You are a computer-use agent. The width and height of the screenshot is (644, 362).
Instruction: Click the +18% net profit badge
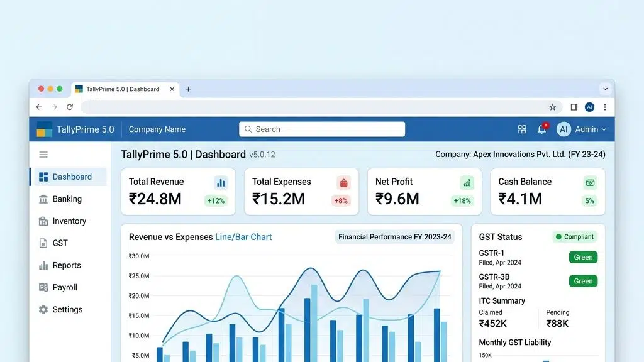click(462, 200)
